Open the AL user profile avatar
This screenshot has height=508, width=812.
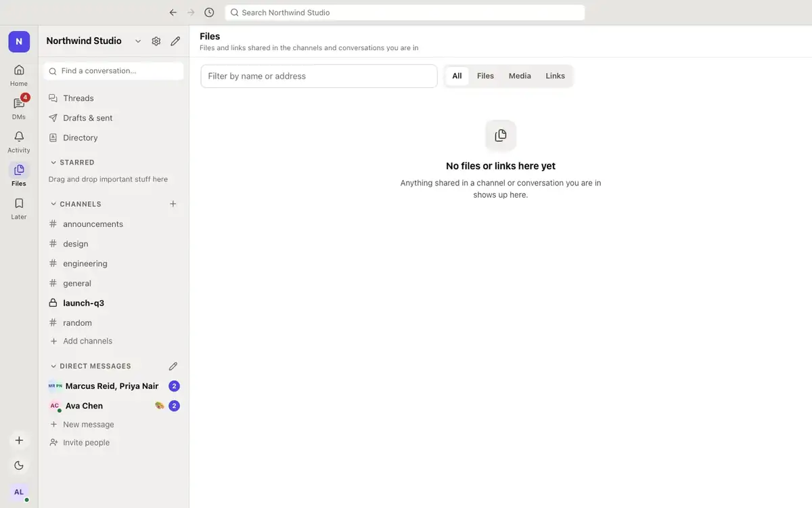19,492
